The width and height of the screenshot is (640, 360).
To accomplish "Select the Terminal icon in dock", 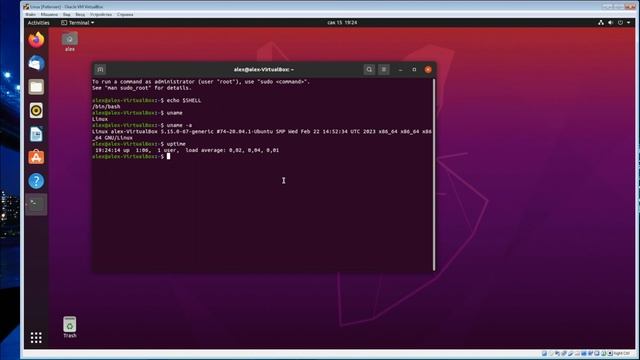I will click(x=36, y=204).
